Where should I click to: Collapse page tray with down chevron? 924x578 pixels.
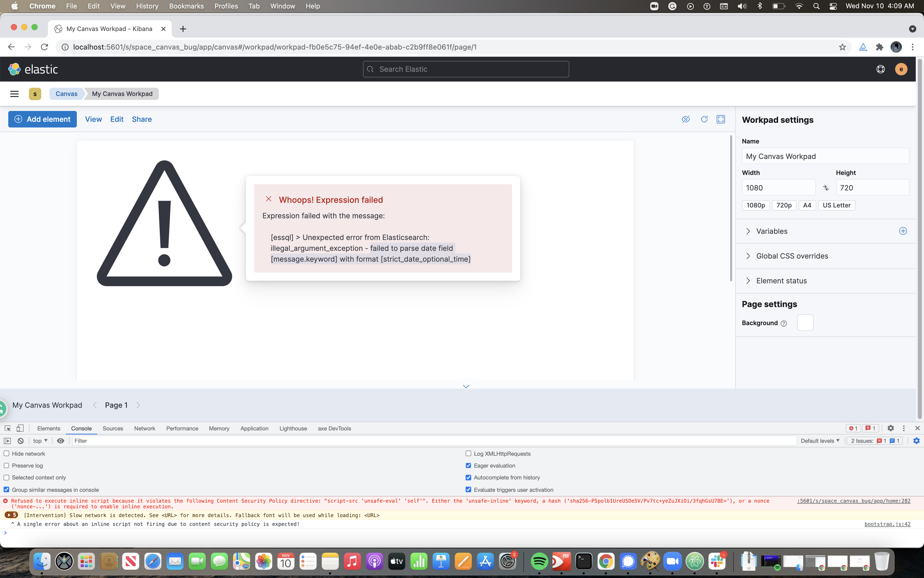pos(466,386)
